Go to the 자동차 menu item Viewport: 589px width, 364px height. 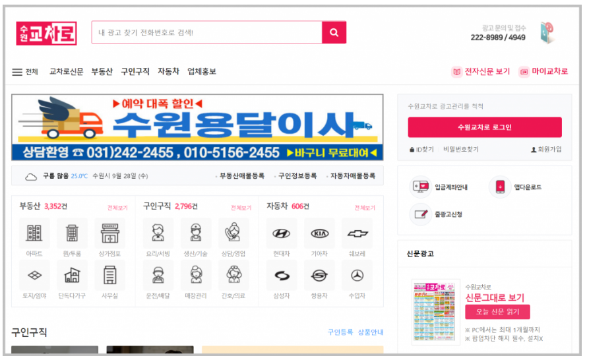(x=168, y=72)
